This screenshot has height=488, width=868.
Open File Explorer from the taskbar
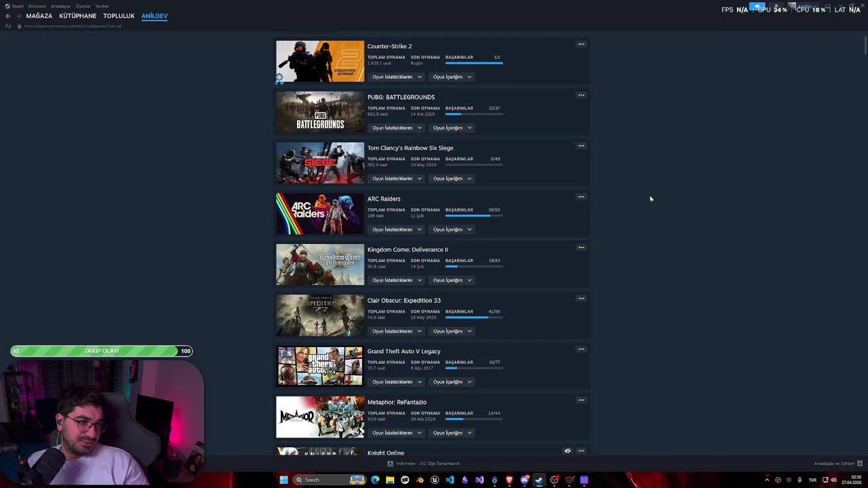(x=390, y=480)
